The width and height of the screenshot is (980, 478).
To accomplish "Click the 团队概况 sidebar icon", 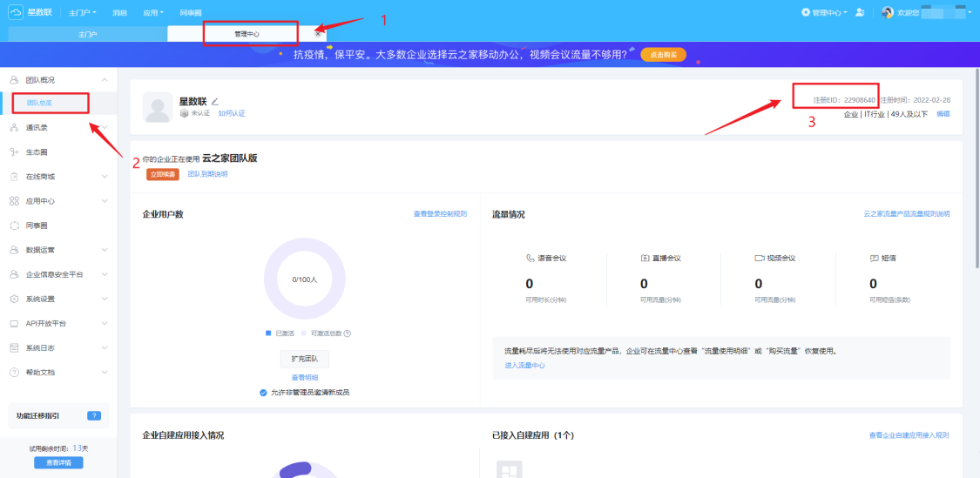I will coord(15,80).
